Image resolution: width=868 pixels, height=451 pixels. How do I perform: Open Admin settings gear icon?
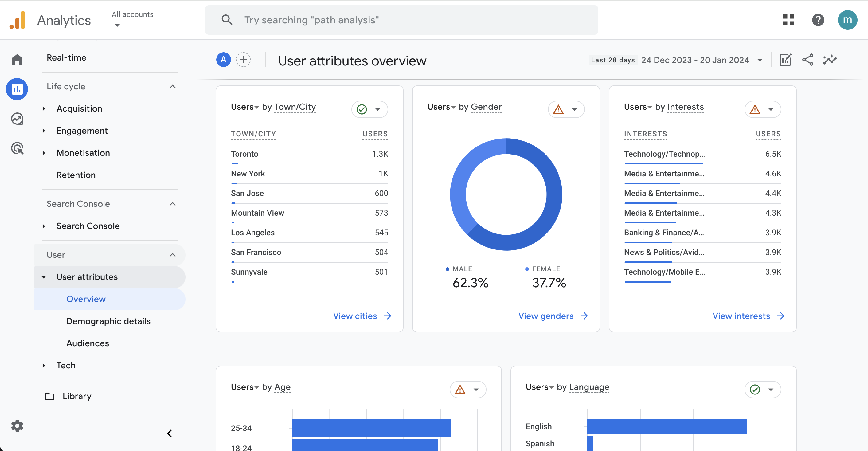click(x=17, y=426)
